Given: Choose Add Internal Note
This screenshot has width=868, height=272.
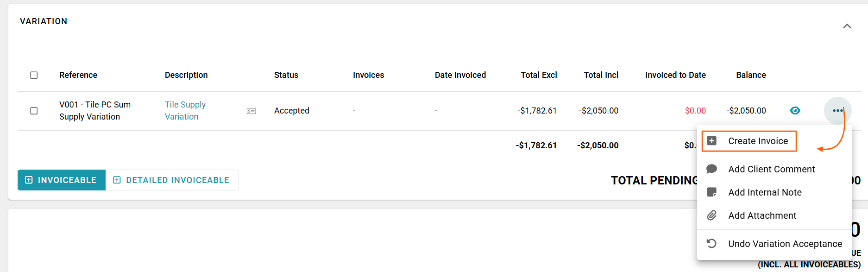Looking at the screenshot, I should (765, 192).
